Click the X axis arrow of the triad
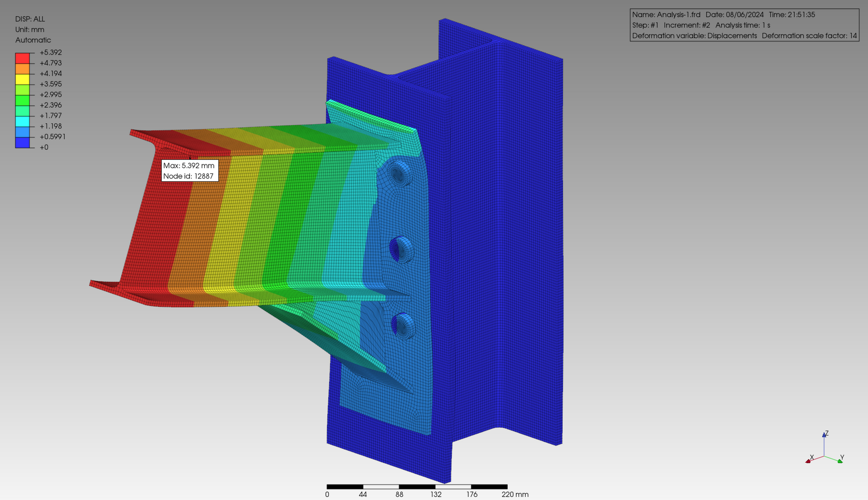This screenshot has width=868, height=500. coord(808,461)
